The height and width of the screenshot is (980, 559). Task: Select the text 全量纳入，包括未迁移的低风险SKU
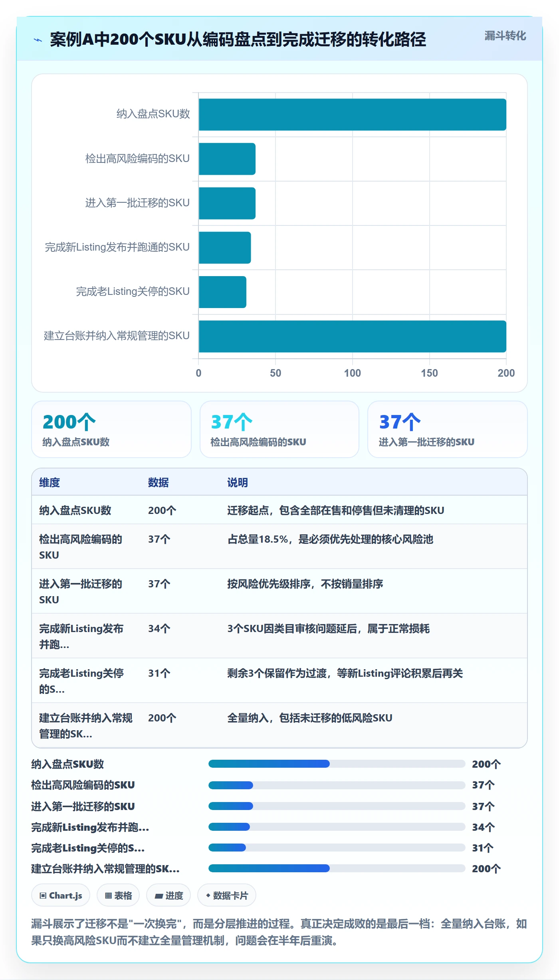[310, 718]
